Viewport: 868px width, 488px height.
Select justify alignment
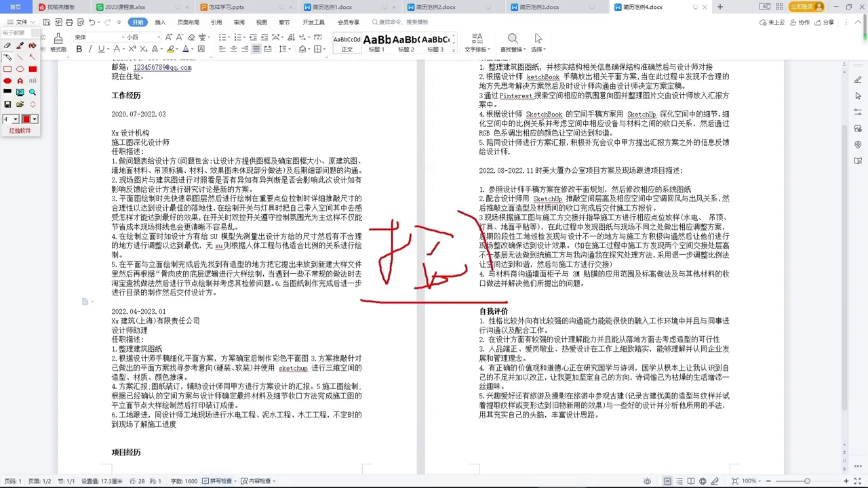(x=256, y=49)
